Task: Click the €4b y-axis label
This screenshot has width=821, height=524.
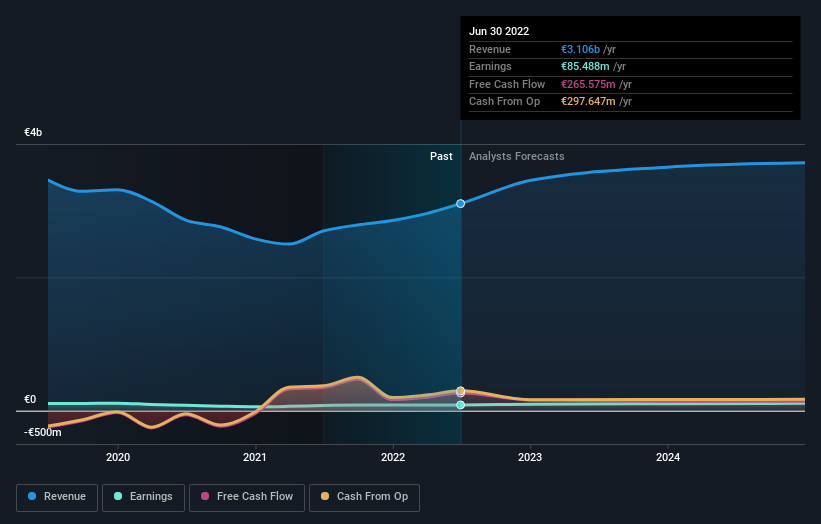Action: (x=33, y=132)
